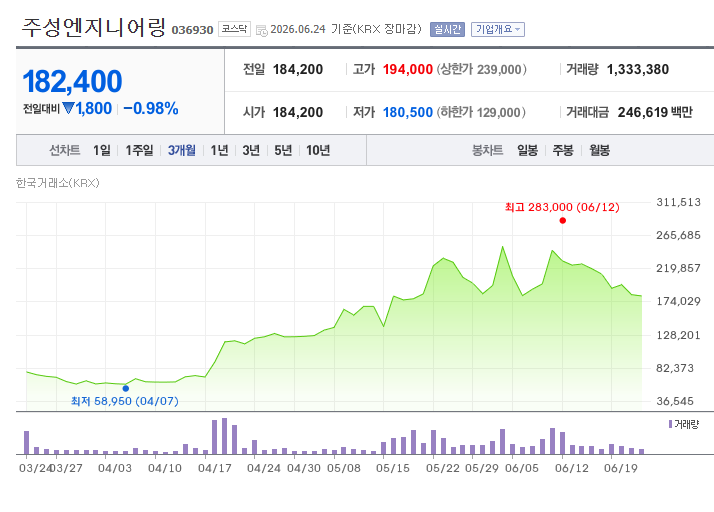Click the low price 180,500
This screenshot has height=512, width=714.
[x=408, y=112]
